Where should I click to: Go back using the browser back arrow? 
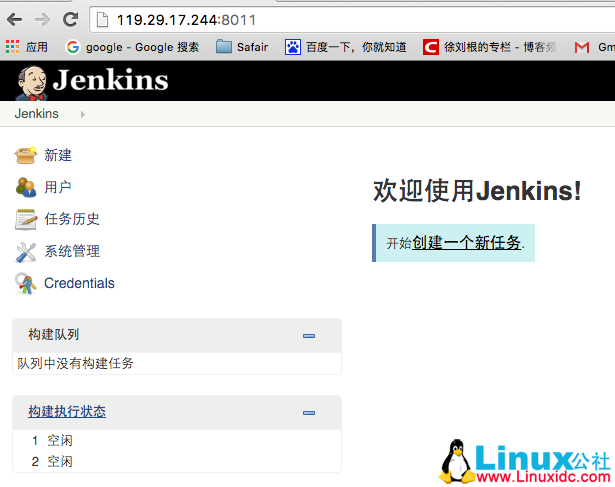(x=15, y=19)
